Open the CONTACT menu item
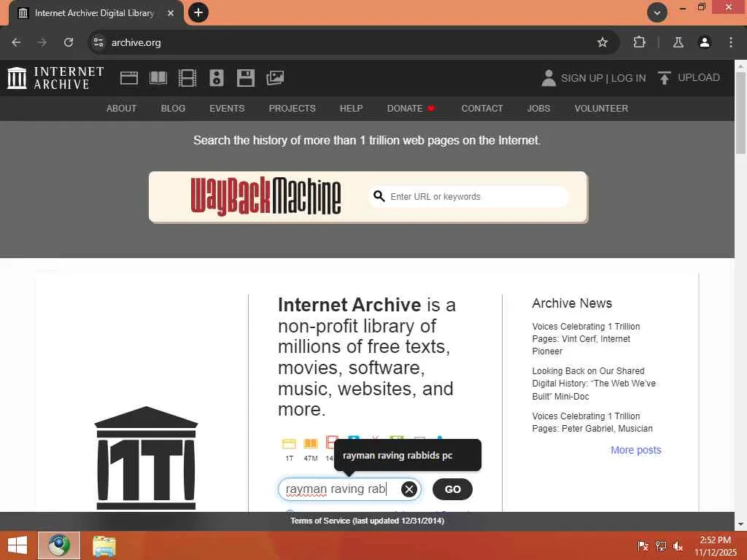This screenshot has width=747, height=560. 481,109
